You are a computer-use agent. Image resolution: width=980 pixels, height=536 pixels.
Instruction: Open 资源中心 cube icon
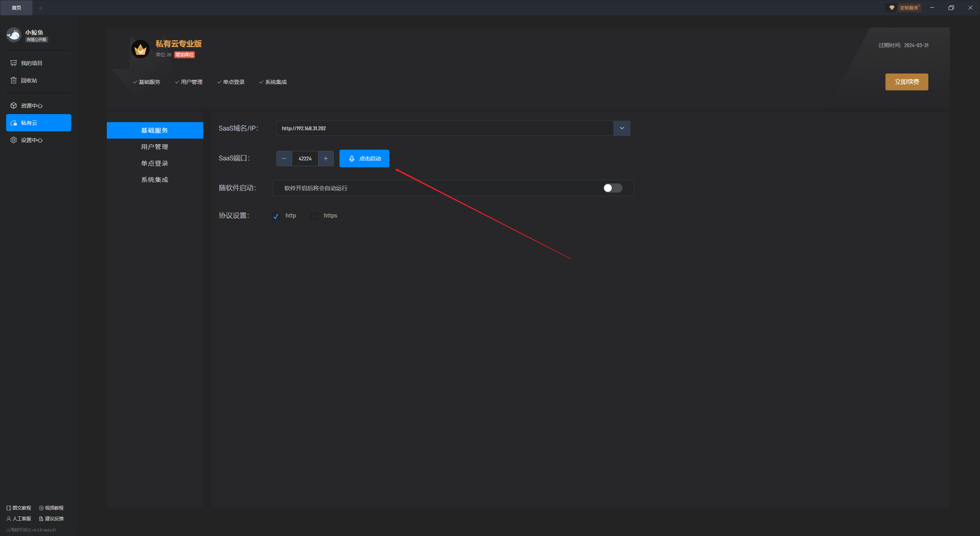pyautogui.click(x=14, y=106)
